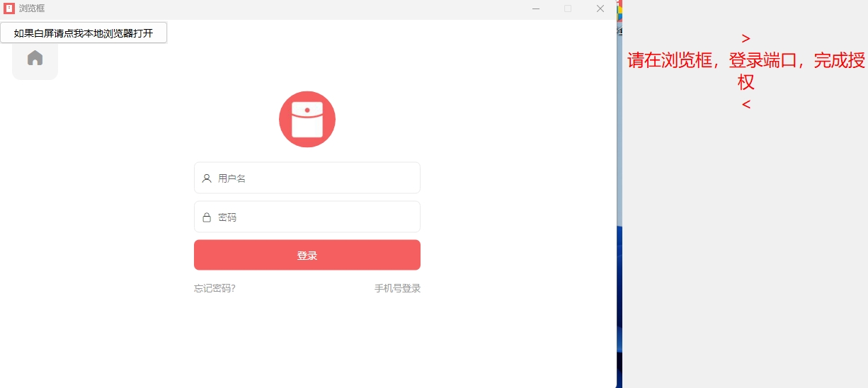
Task: Focus the 用户名 input field
Action: 315,178
